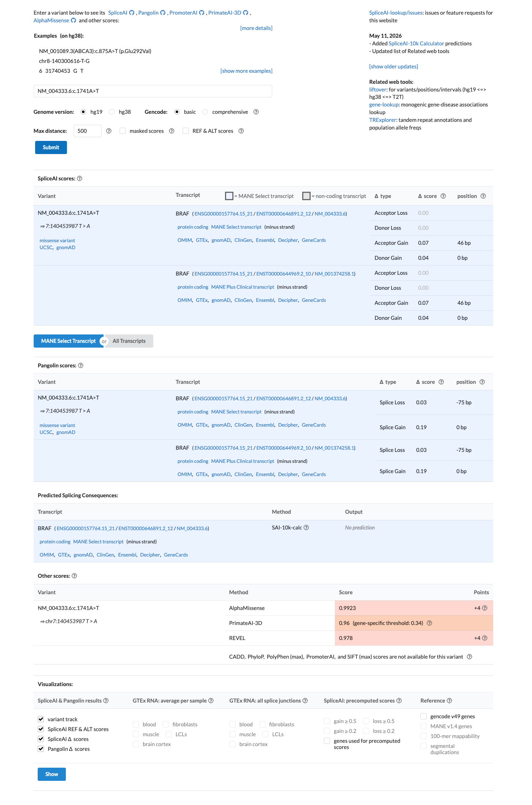
Task: Click Pangolin Δ score column help icon
Action: [x=441, y=382]
